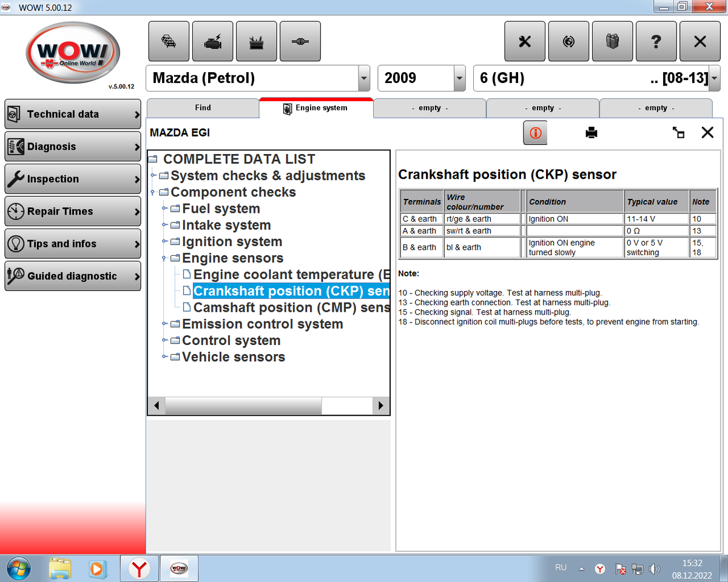Select the first empty tab
Viewport: 728px width, 582px height.
(430, 108)
